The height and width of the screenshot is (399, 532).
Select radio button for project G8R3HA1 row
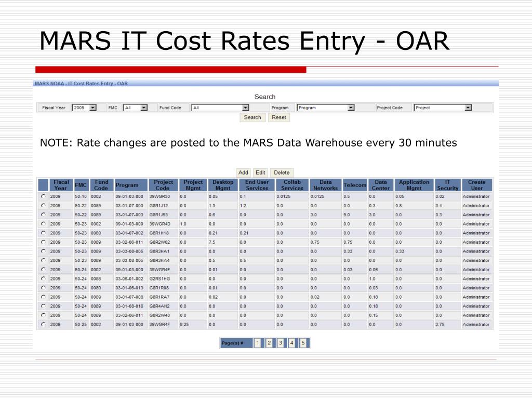44,251
